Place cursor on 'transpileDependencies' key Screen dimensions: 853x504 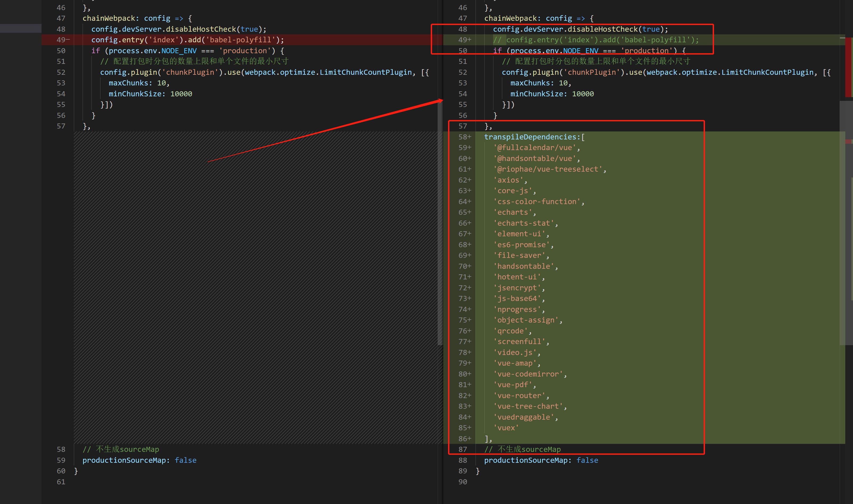click(530, 137)
